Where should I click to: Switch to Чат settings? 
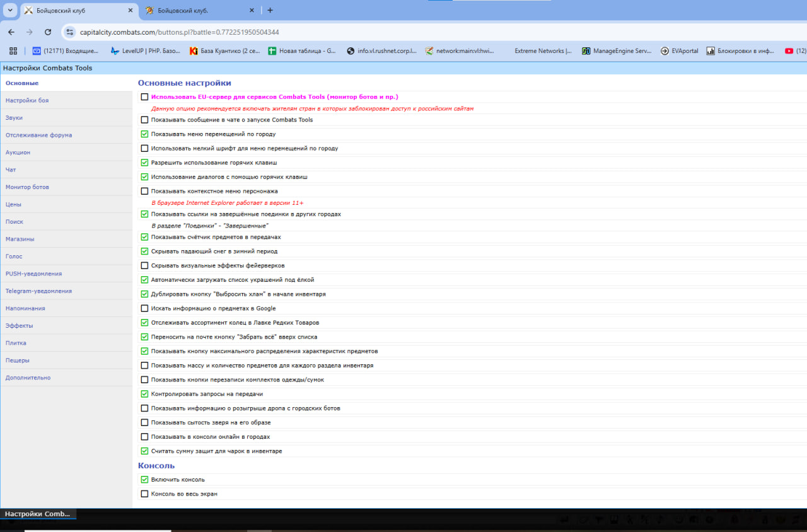(66, 170)
